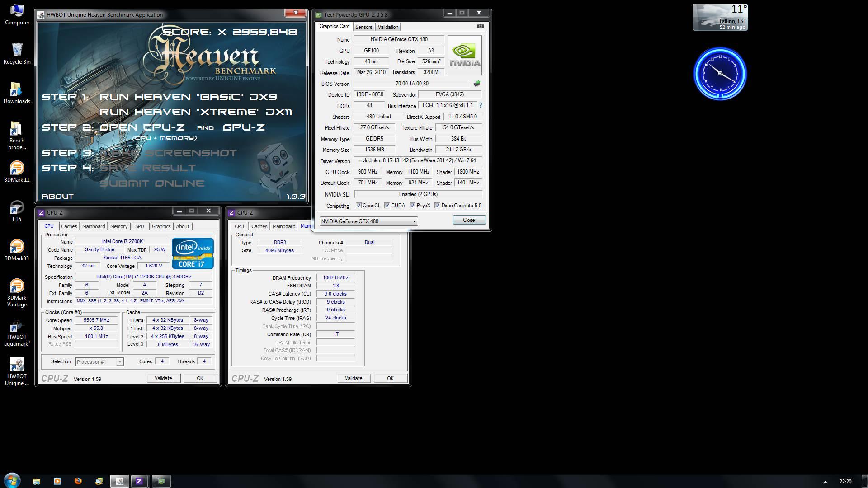Select the Graphics Card tab in GPU-Z
Screen dimensions: 868x488
pyautogui.click(x=334, y=26)
